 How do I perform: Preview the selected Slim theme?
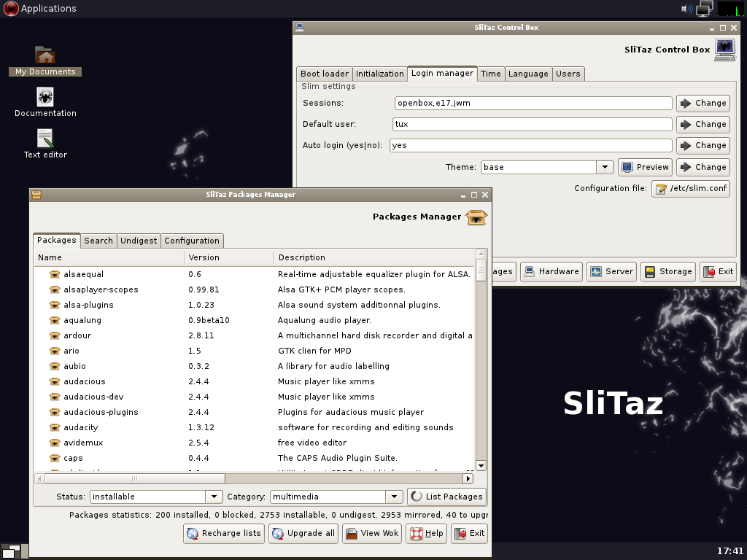[x=646, y=167]
